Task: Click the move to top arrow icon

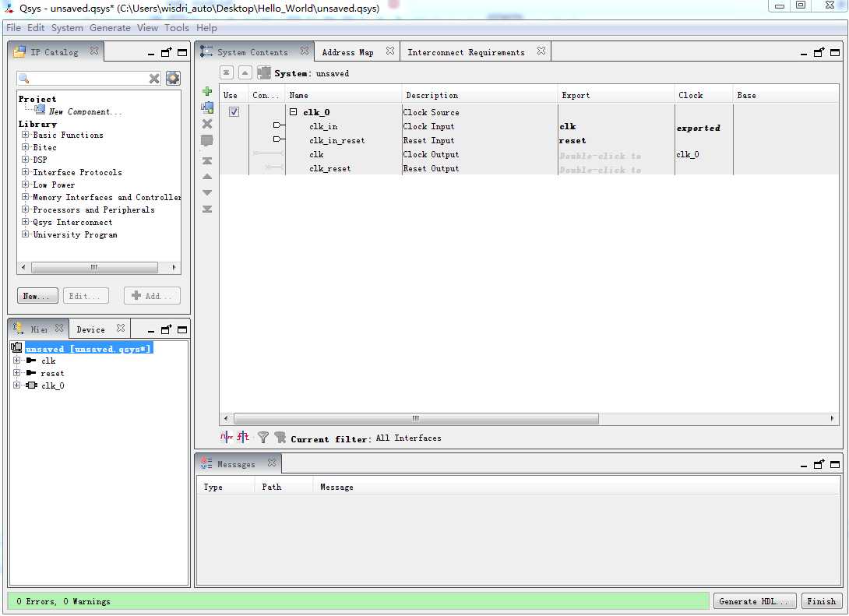Action: pos(207,160)
